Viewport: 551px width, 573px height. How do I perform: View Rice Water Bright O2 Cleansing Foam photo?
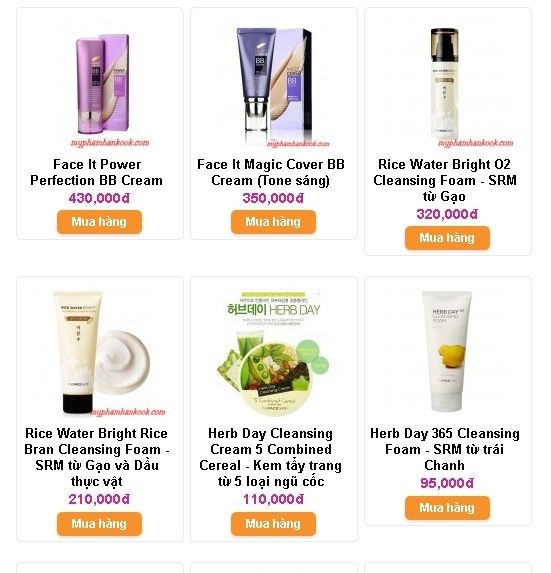tap(448, 84)
